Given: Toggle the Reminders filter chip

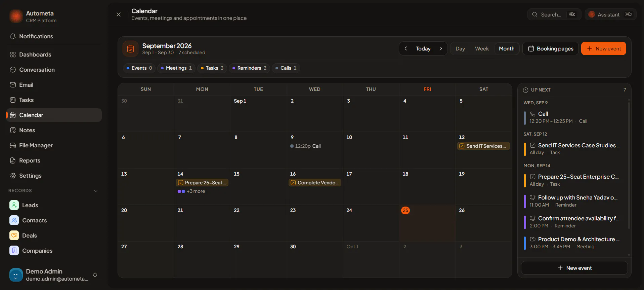Looking at the screenshot, I should [x=249, y=68].
